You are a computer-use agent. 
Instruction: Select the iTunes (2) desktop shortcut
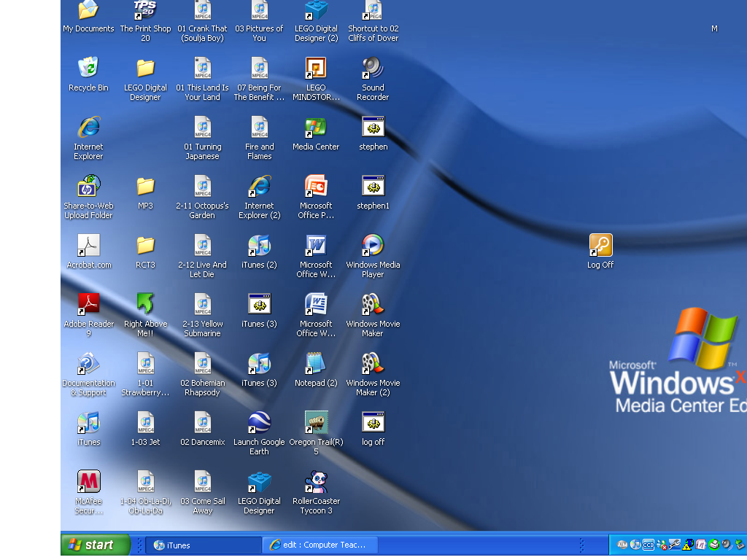tap(259, 252)
